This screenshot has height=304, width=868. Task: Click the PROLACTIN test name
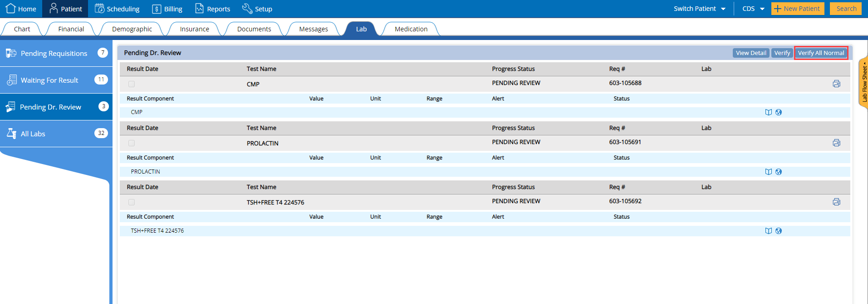click(x=263, y=143)
